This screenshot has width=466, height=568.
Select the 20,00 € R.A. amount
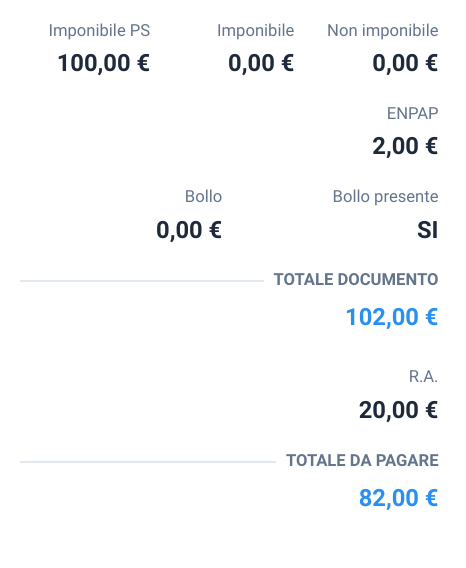coord(399,410)
